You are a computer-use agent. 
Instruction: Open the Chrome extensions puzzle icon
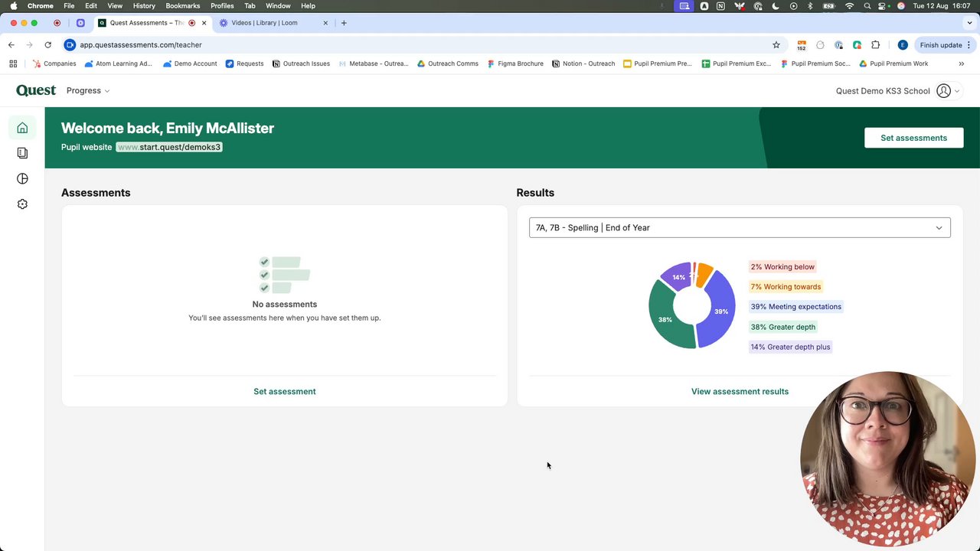[876, 45]
